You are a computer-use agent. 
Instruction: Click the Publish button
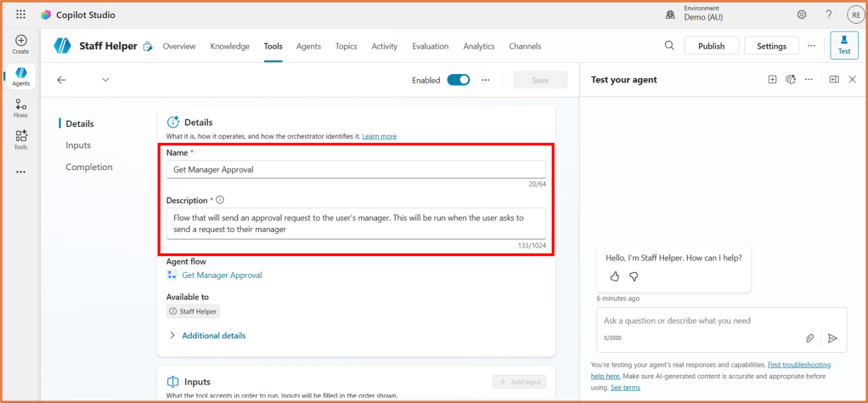pyautogui.click(x=712, y=46)
